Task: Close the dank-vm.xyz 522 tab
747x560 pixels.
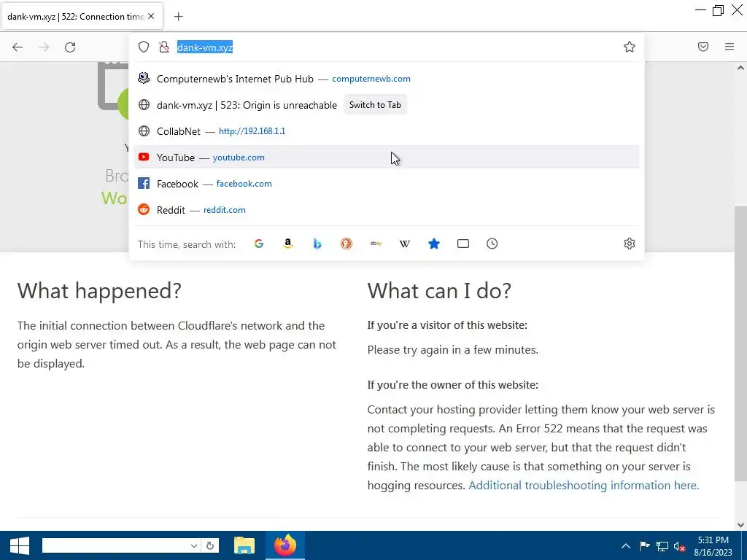Action: click(x=151, y=16)
